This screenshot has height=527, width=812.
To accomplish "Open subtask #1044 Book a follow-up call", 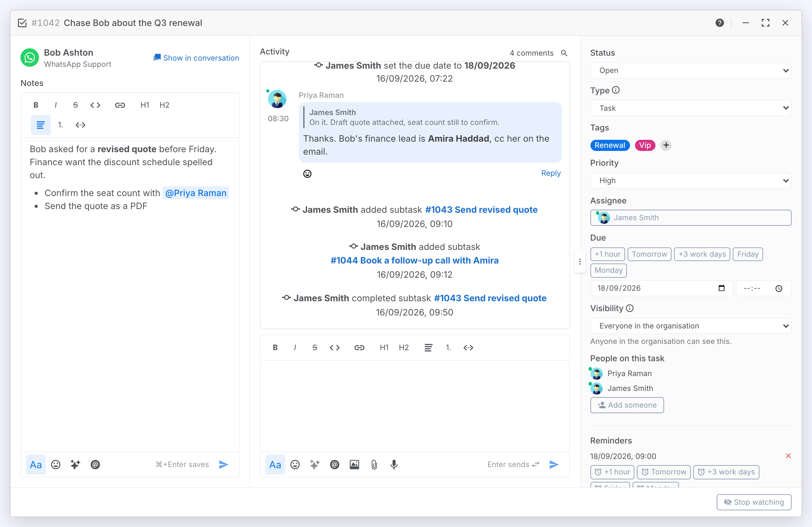I will point(415,260).
